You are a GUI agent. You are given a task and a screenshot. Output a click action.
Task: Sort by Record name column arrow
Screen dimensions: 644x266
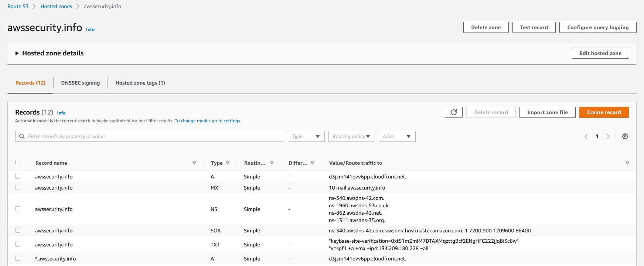[194, 163]
